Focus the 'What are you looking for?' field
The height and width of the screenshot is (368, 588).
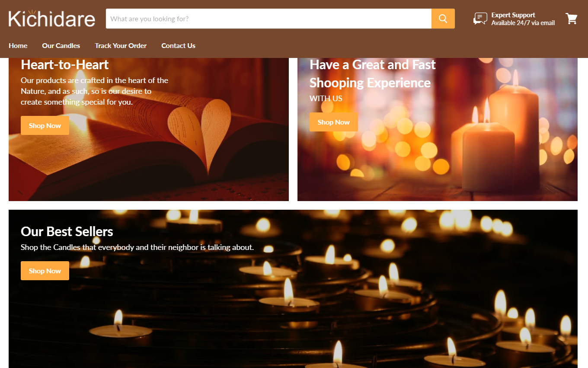pos(268,19)
